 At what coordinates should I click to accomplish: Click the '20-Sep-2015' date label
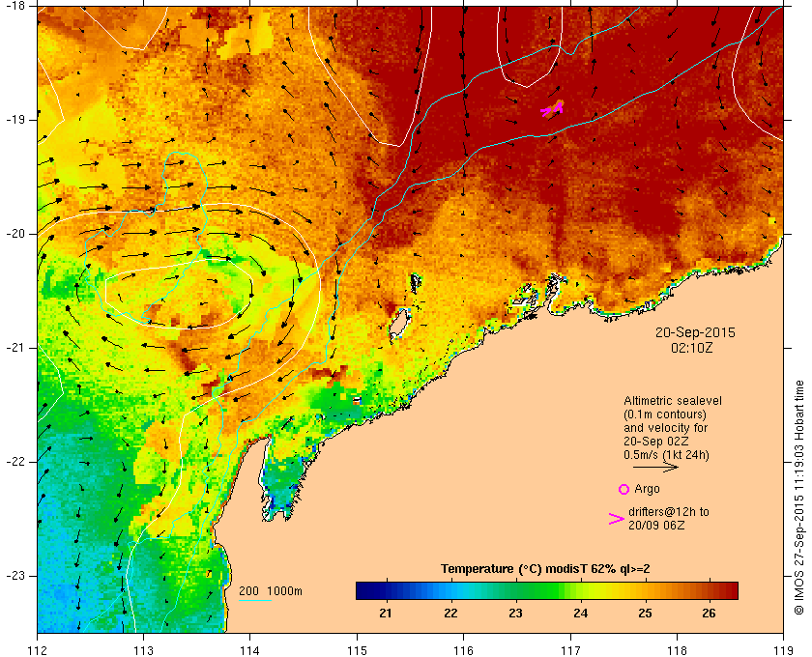(x=695, y=332)
